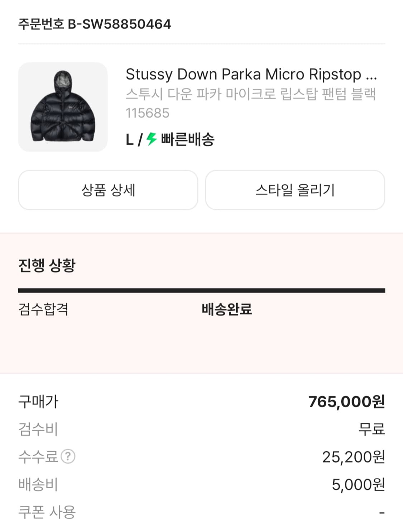This screenshot has width=403, height=532.
Task: Tap the green lightning fast-delivery icon
Action: tap(152, 139)
